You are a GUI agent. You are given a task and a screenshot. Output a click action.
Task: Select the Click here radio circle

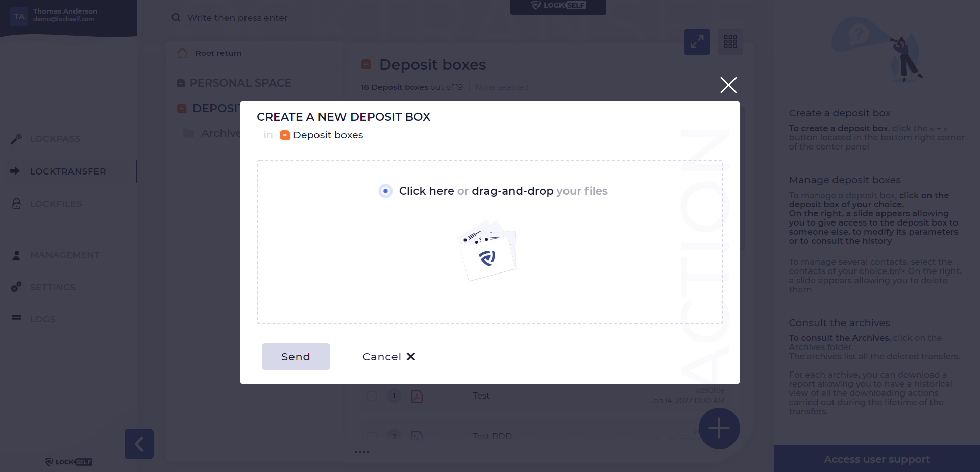click(385, 191)
